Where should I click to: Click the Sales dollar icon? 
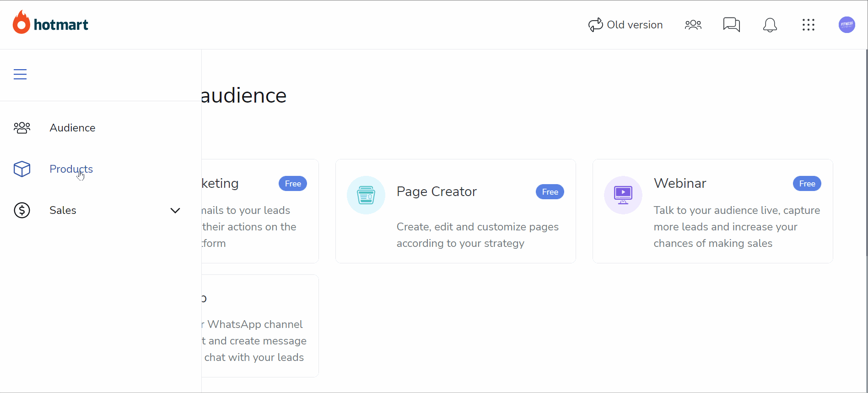point(22,210)
